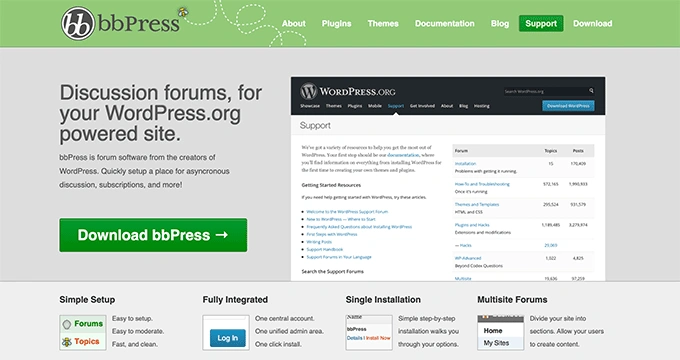Click First Steps with WordPress link
Screen dimensions: 680x360
tap(332, 234)
